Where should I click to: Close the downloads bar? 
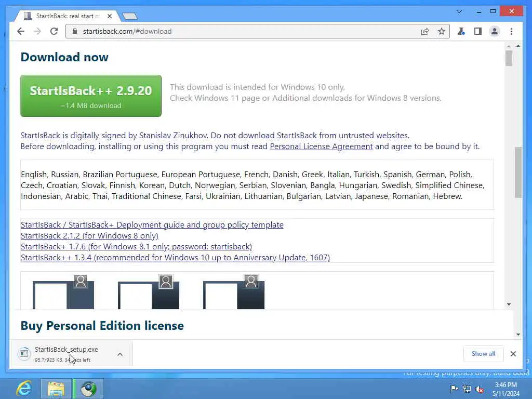click(x=513, y=354)
